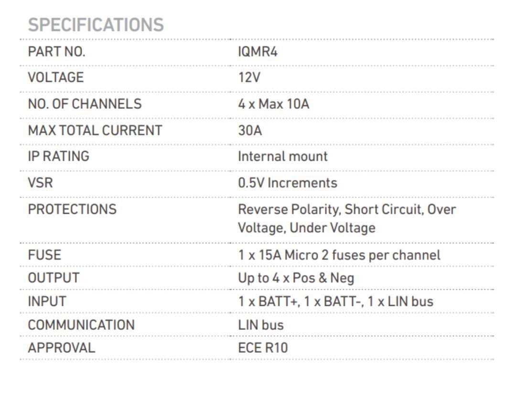Click the IP RATING label

pos(58,156)
